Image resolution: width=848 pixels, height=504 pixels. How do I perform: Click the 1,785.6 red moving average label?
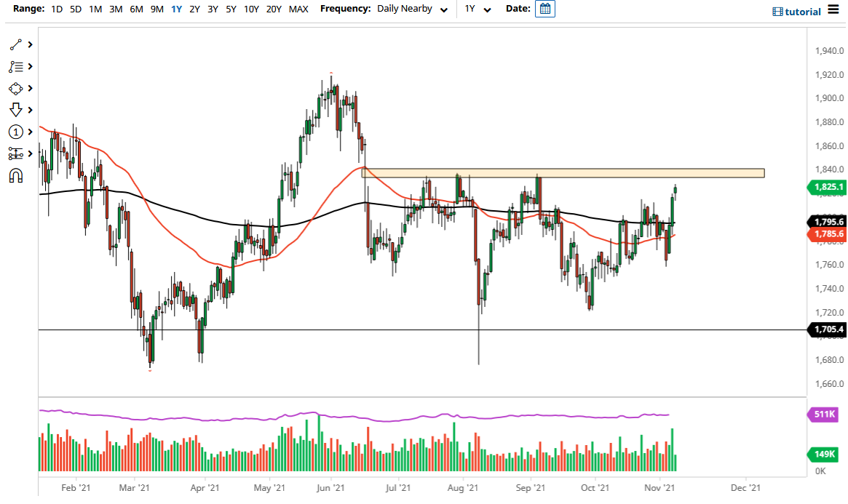(x=826, y=234)
